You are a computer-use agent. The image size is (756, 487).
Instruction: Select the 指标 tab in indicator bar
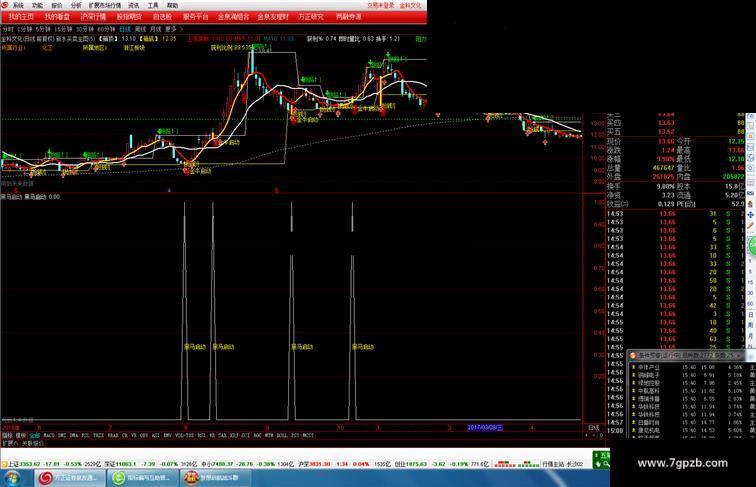pyautogui.click(x=7, y=435)
